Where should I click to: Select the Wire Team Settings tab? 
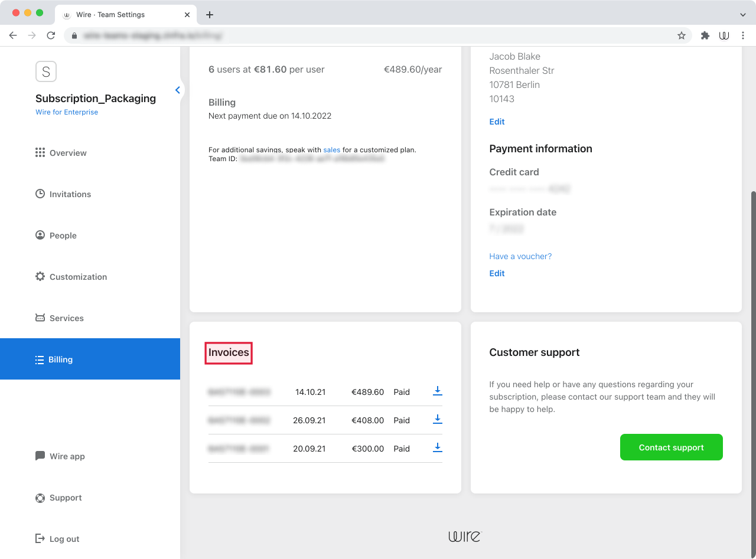[125, 15]
